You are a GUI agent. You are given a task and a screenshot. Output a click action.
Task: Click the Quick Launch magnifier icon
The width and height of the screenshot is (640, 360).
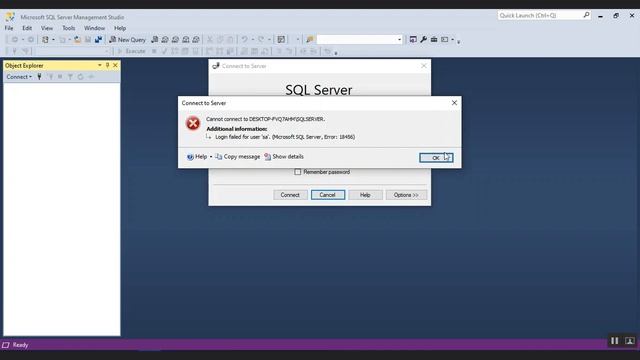[586, 15]
